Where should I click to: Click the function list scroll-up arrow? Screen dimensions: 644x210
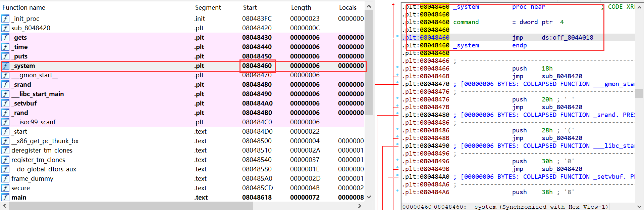[369, 6]
